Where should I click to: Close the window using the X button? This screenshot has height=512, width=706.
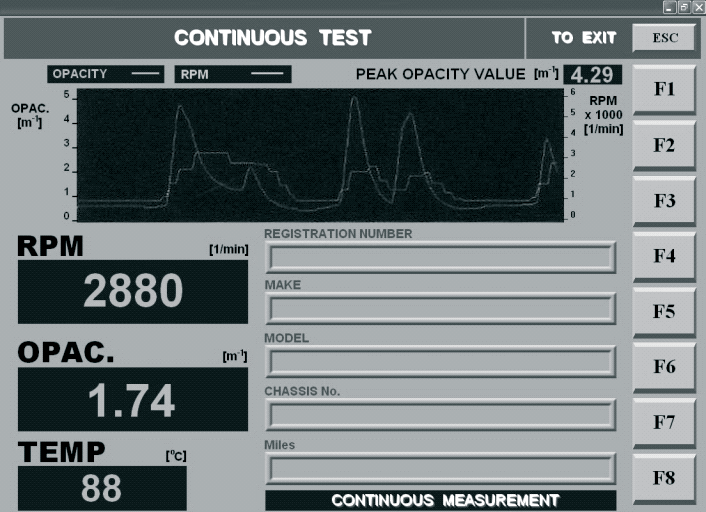(698, 7)
